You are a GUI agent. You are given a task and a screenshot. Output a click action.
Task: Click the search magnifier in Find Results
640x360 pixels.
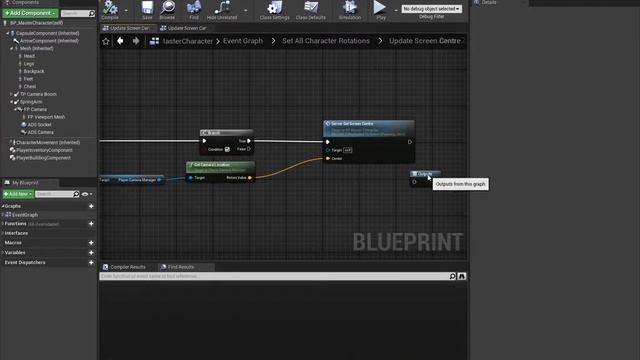click(452, 276)
